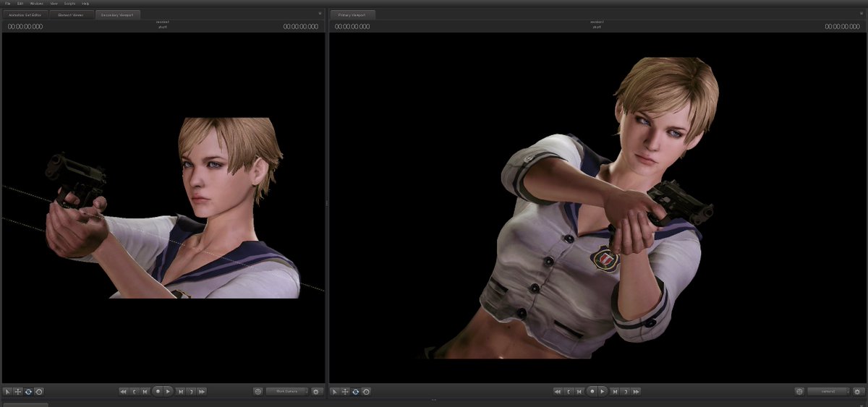Start recording in secondary viewport

[157, 391]
